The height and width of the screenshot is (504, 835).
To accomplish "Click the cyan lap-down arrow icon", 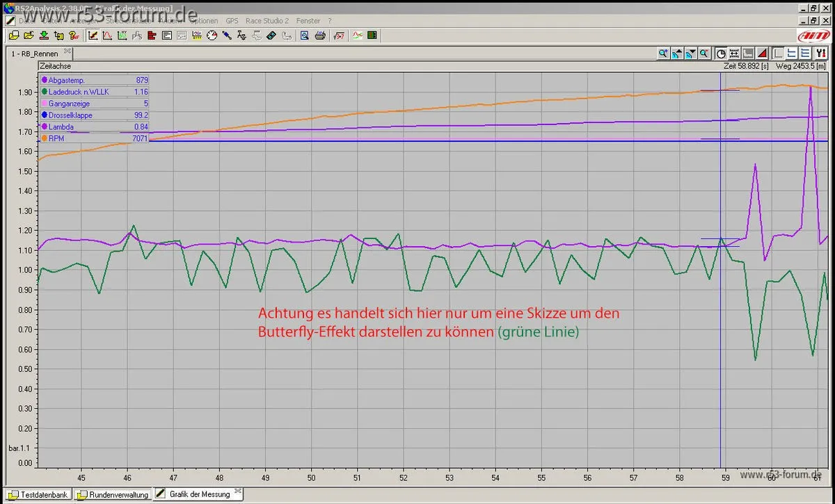I will pyautogui.click(x=691, y=53).
